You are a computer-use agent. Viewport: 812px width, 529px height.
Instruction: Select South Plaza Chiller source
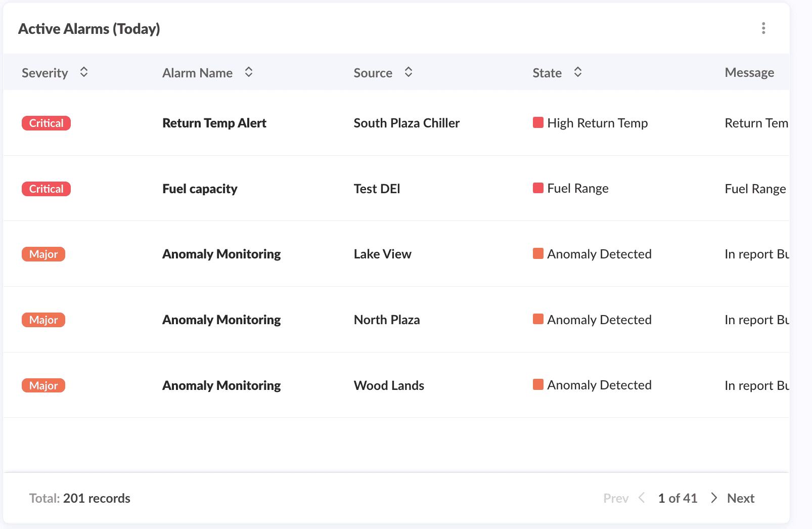click(407, 123)
